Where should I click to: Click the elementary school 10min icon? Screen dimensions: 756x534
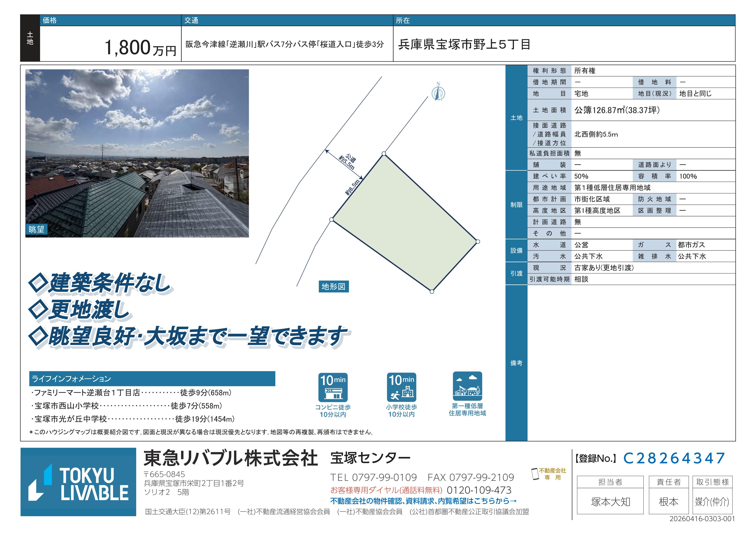coord(401,387)
